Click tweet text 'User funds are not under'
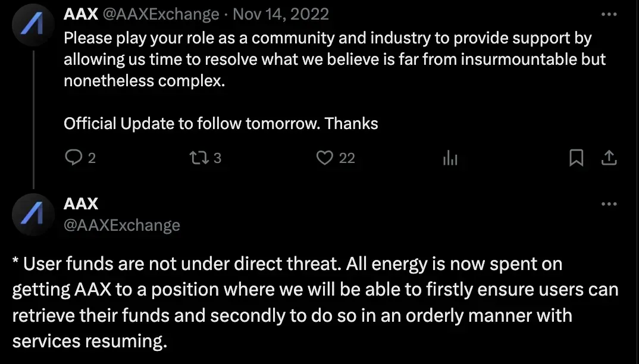This screenshot has width=639, height=364. coord(315,303)
